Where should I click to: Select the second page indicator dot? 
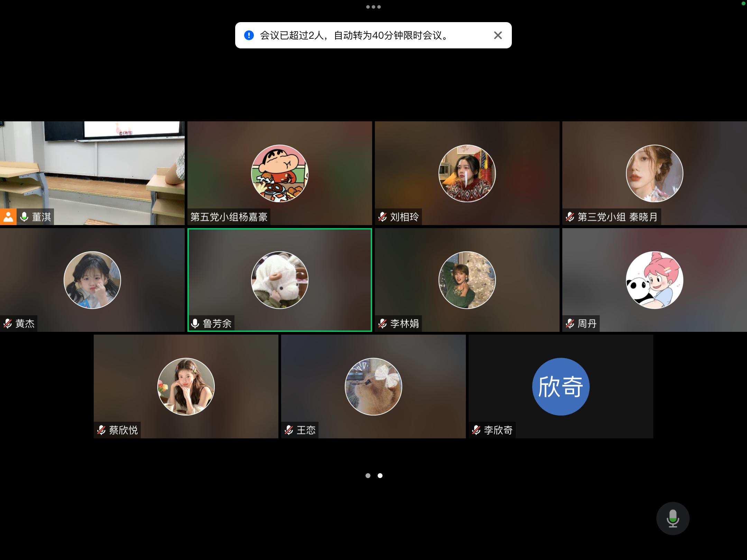point(380,476)
